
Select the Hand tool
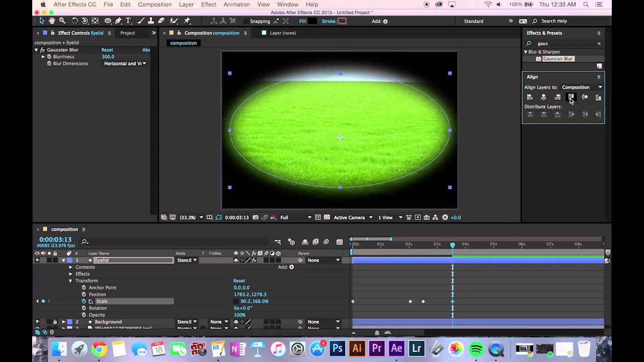point(52,21)
